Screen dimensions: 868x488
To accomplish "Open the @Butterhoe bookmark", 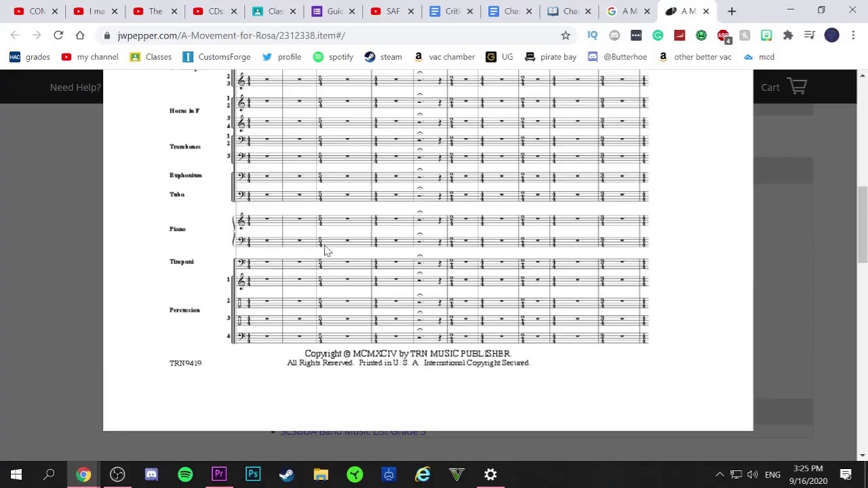I will [x=618, y=57].
